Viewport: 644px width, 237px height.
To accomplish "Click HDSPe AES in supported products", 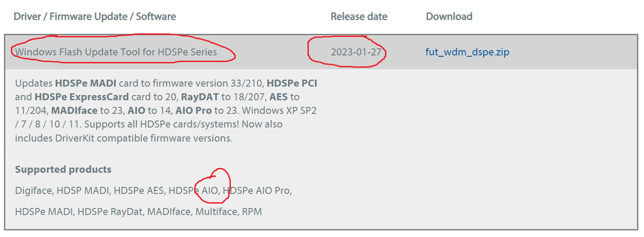I will 139,190.
